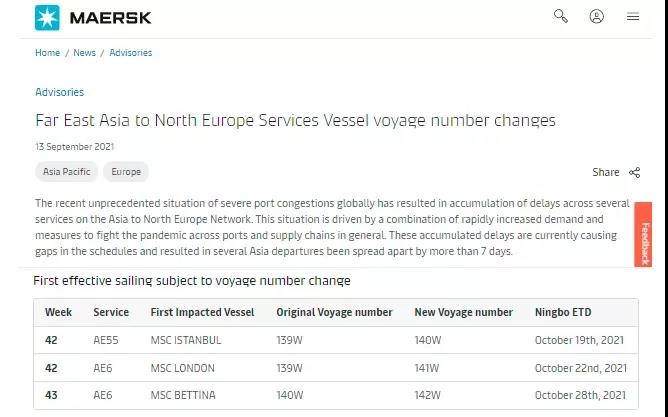
Task: Open the hamburger menu icon
Action: pos(633,16)
